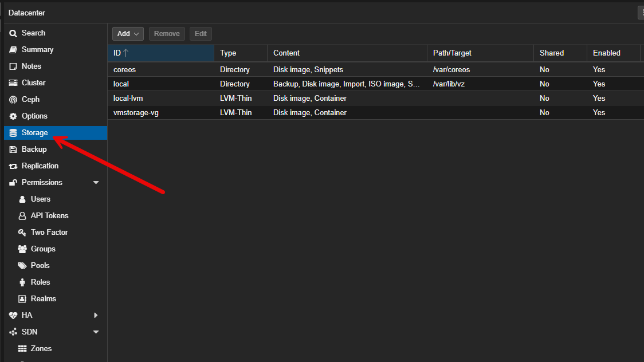
Task: Expand the HA section
Action: tap(96, 315)
